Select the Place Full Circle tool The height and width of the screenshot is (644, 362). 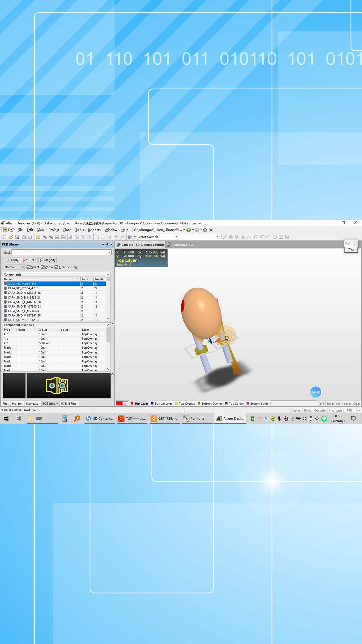pos(275,237)
